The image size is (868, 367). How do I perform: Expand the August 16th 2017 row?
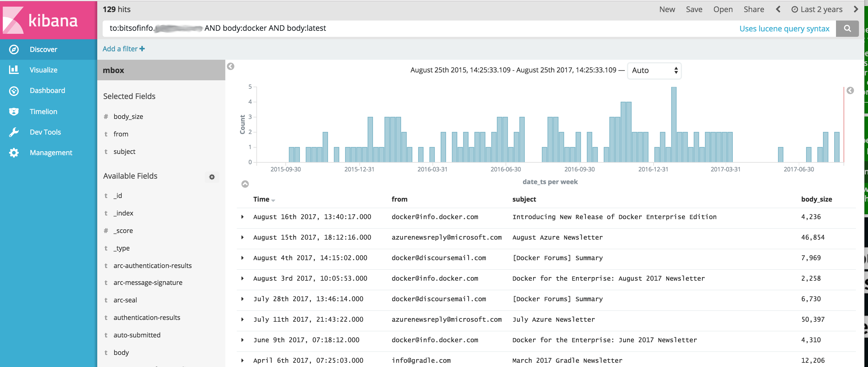242,217
